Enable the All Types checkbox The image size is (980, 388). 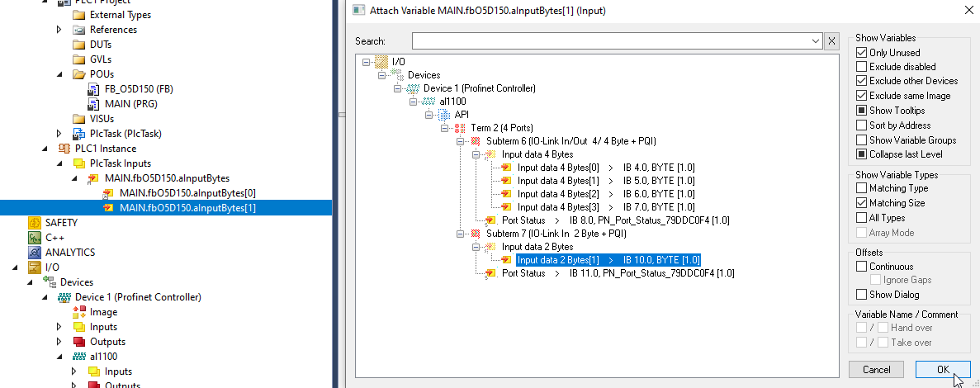pyautogui.click(x=862, y=218)
